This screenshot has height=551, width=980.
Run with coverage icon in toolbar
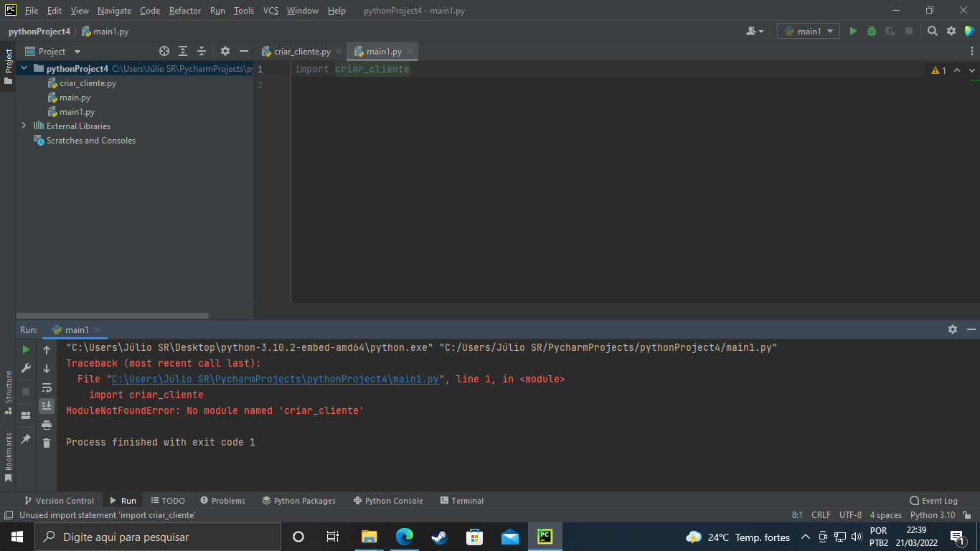coord(890,31)
